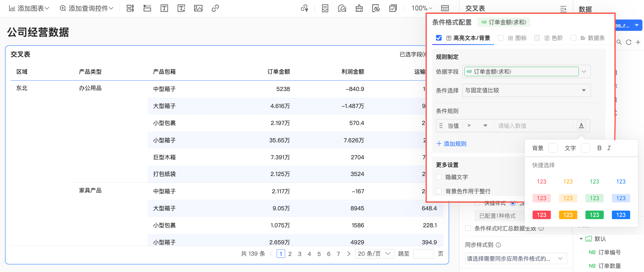Screen dimensions: 644x272
Task: Click the text style A button in rule
Action: pyautogui.click(x=581, y=126)
